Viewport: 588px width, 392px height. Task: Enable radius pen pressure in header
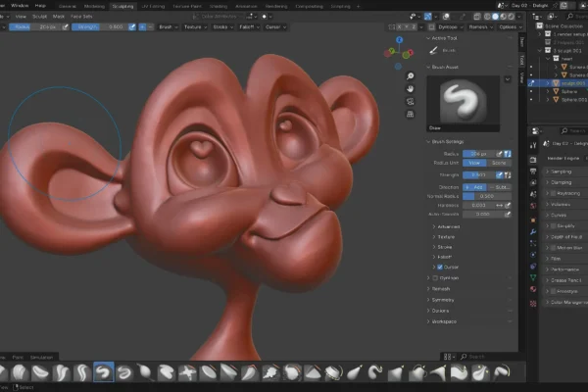[66, 27]
